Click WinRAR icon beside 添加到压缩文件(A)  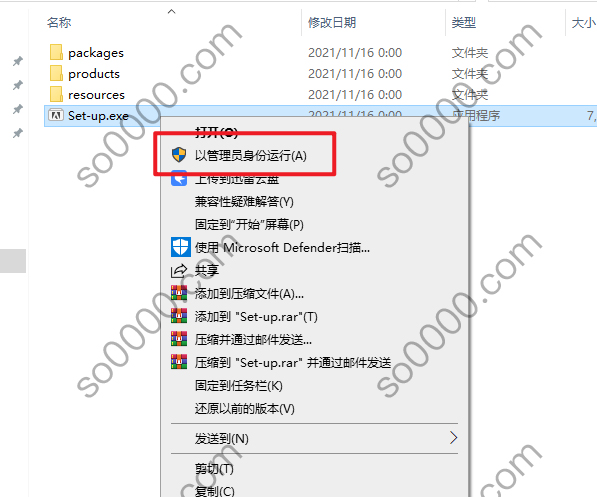coord(179,293)
